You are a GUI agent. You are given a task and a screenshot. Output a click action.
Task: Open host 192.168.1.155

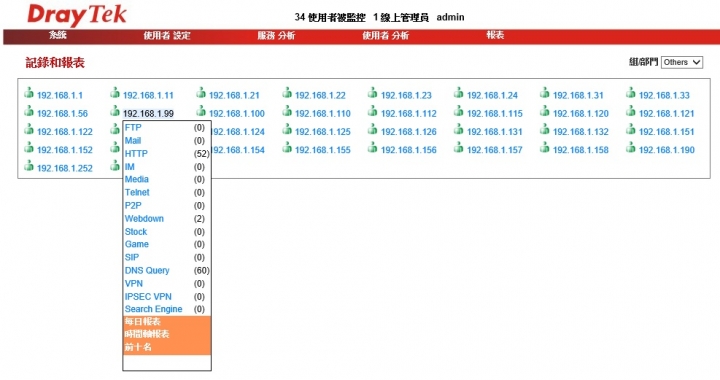click(x=323, y=150)
